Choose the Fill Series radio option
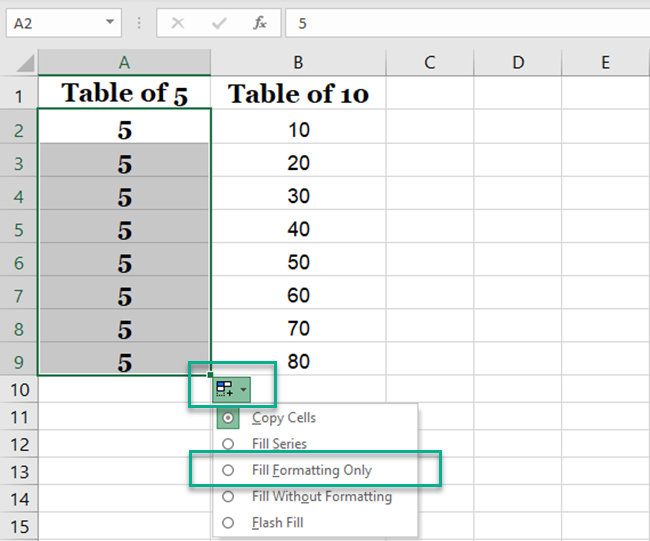The height and width of the screenshot is (541, 650). click(x=229, y=443)
